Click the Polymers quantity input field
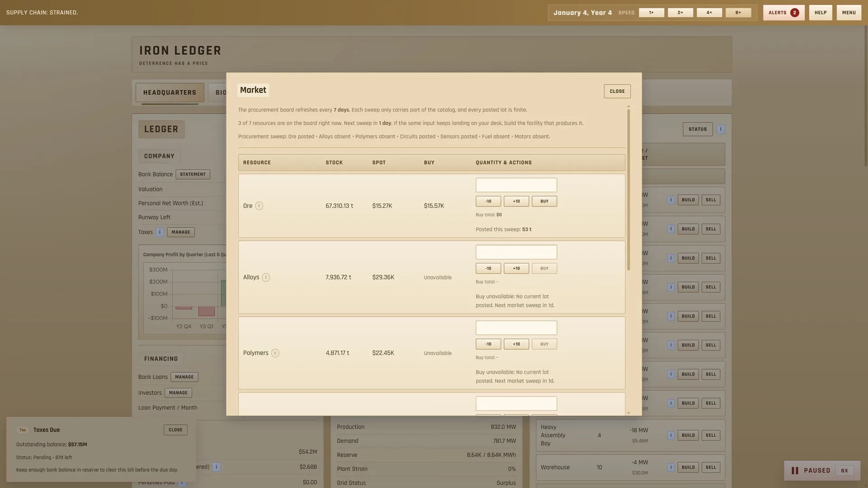 pos(516,328)
